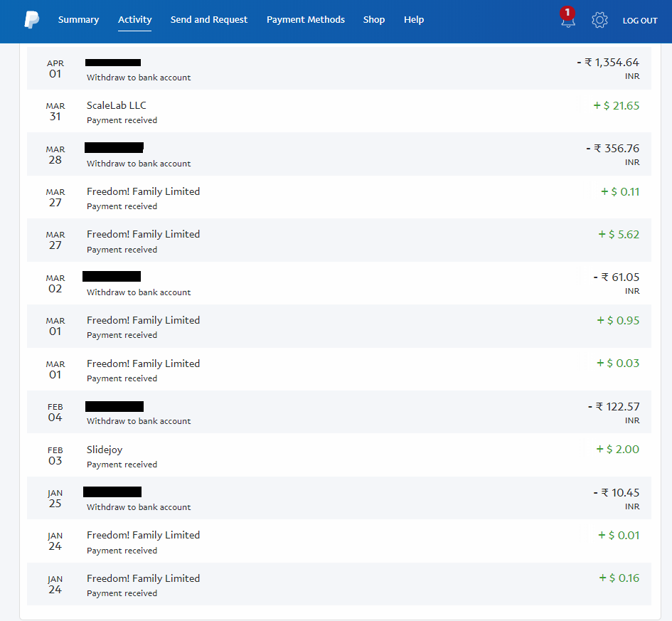Open Freedom! Family Limited $5.62 payment

[339, 240]
